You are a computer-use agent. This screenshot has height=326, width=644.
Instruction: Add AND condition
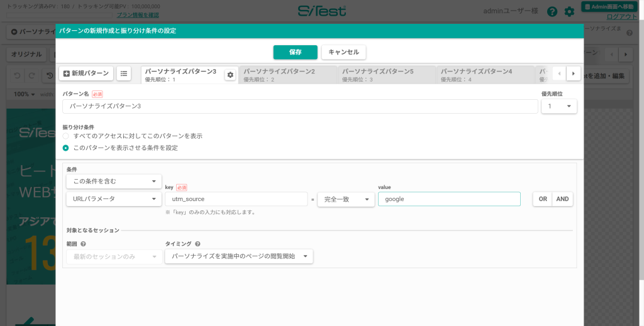(562, 199)
